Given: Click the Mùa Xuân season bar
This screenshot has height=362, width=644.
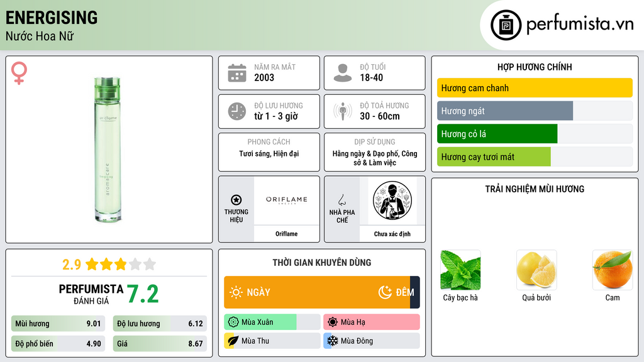Looking at the screenshot, I should pyautogui.click(x=272, y=322).
